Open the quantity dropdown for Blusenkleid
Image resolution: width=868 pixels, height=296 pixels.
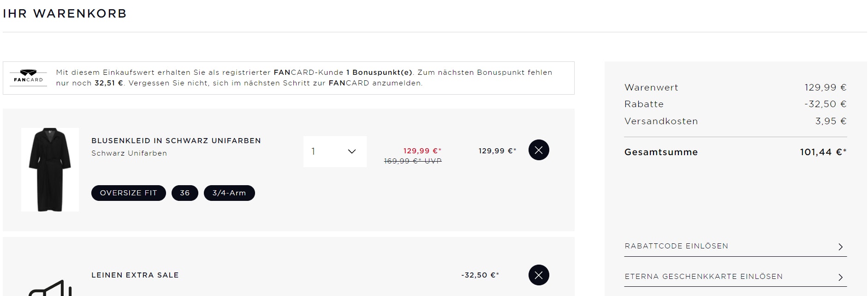point(335,151)
